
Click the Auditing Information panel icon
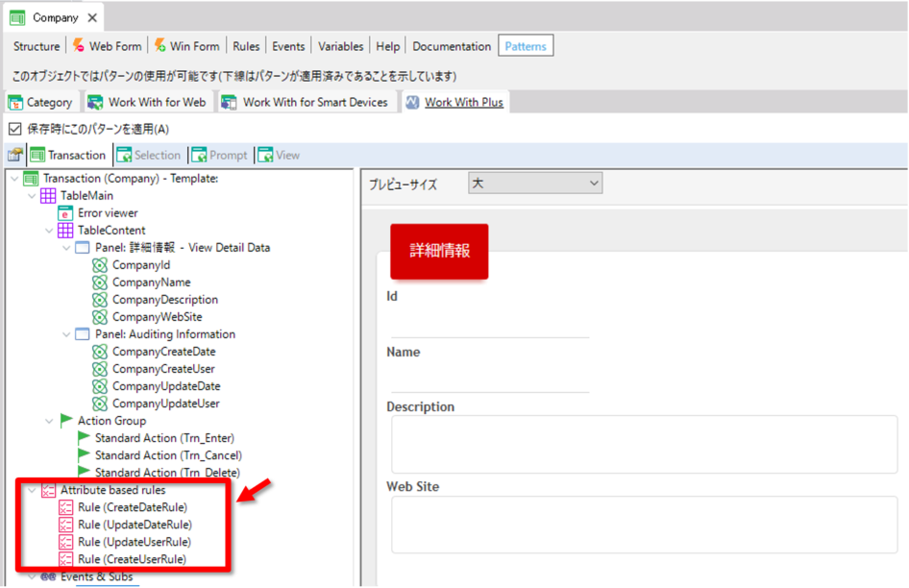(x=83, y=334)
